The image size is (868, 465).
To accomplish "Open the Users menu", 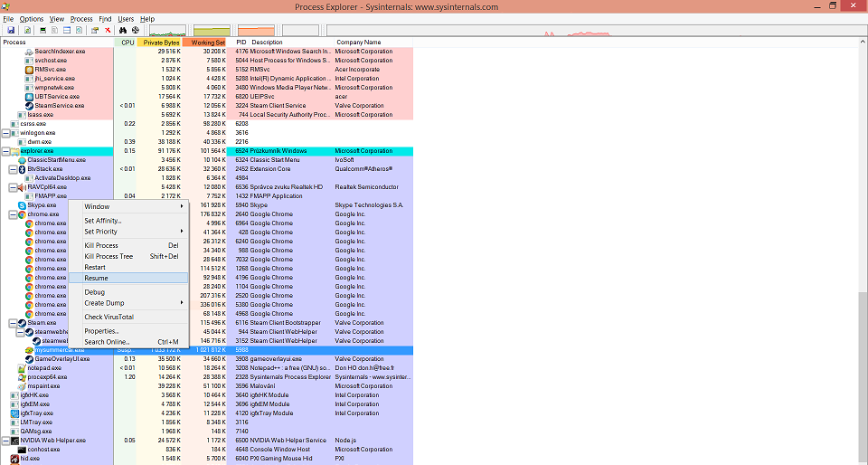I will pyautogui.click(x=126, y=19).
